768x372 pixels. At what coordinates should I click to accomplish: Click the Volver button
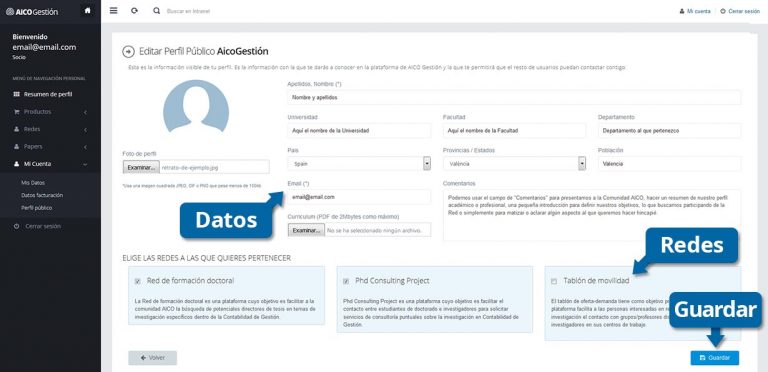152,358
